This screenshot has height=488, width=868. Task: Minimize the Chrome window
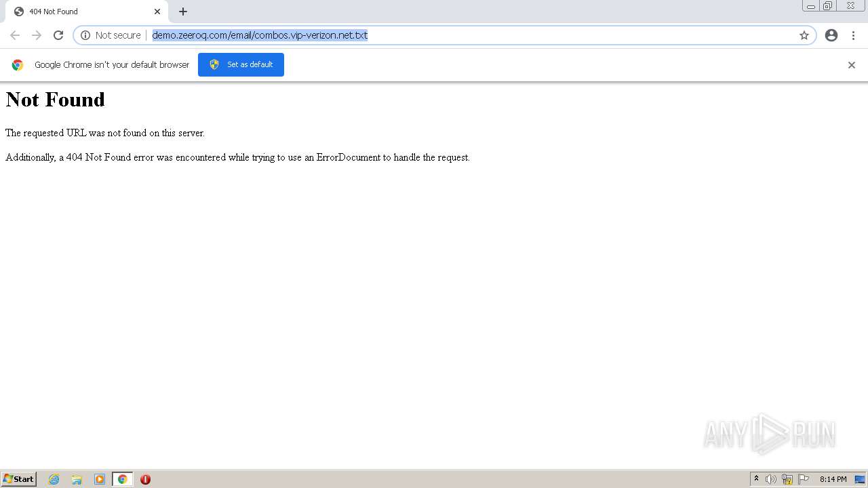coord(811,6)
